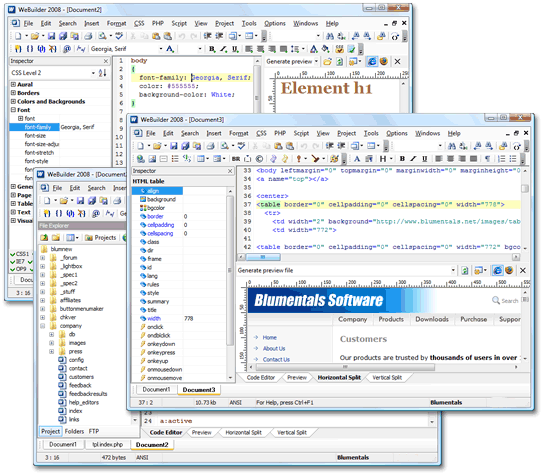Click the font A icon in Document3 toolbar
The width and height of the screenshot is (542, 474).
click(x=357, y=159)
